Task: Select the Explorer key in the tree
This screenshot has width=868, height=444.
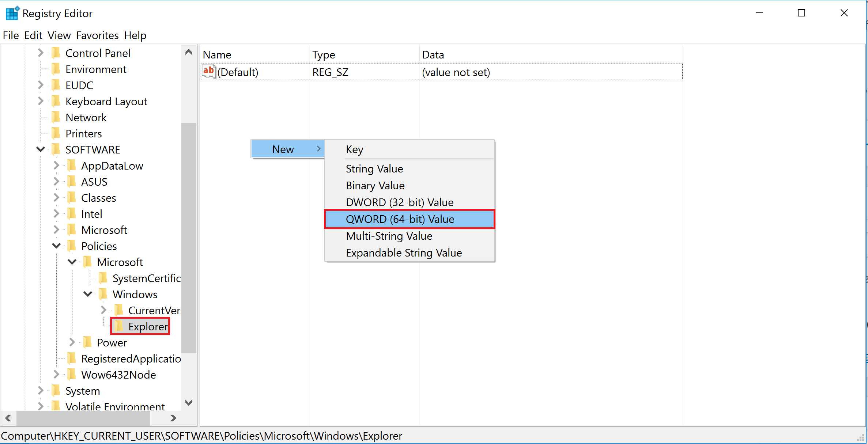Action: [x=148, y=327]
